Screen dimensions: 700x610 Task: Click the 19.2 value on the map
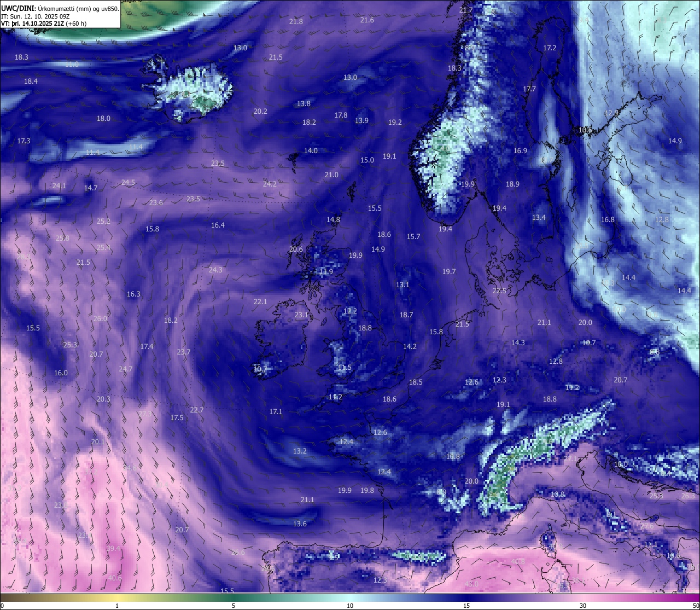click(395, 122)
